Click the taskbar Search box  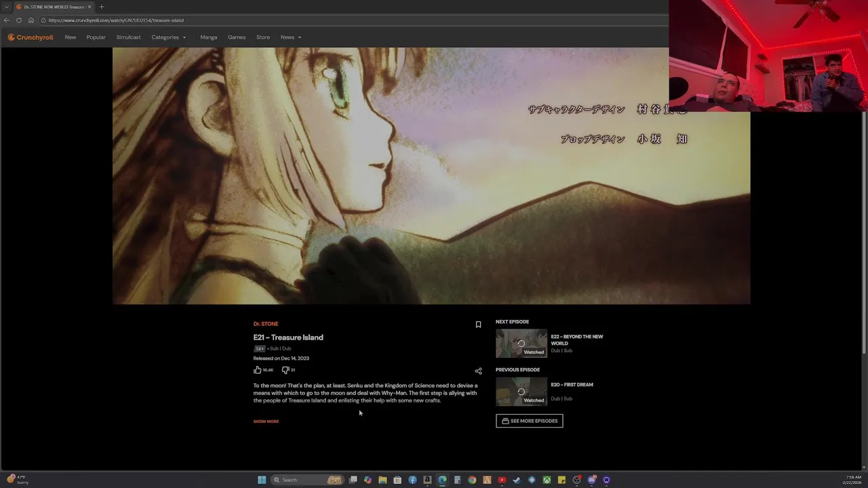tap(308, 480)
